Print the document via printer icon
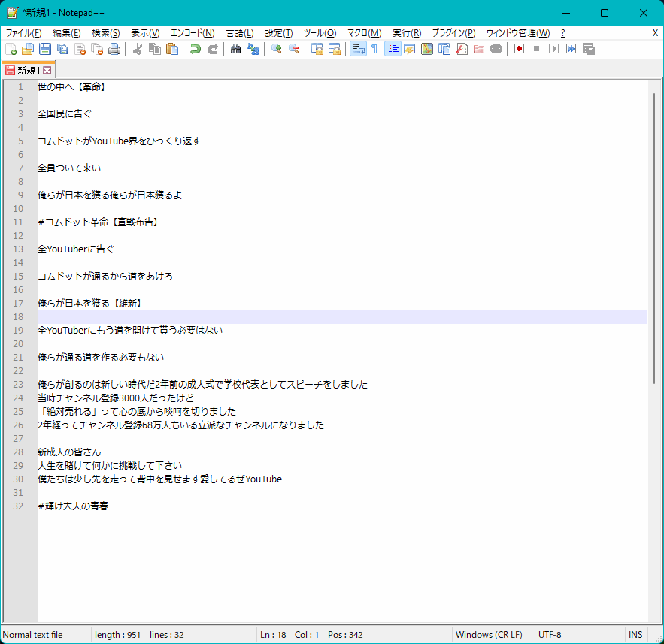664x644 pixels. (114, 49)
